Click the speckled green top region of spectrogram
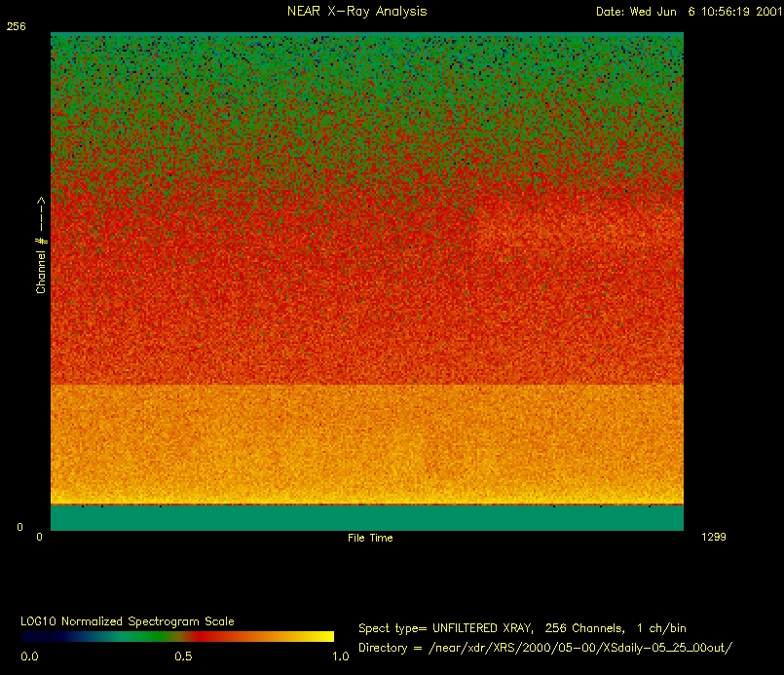This screenshot has height=675, width=784. pos(366,68)
